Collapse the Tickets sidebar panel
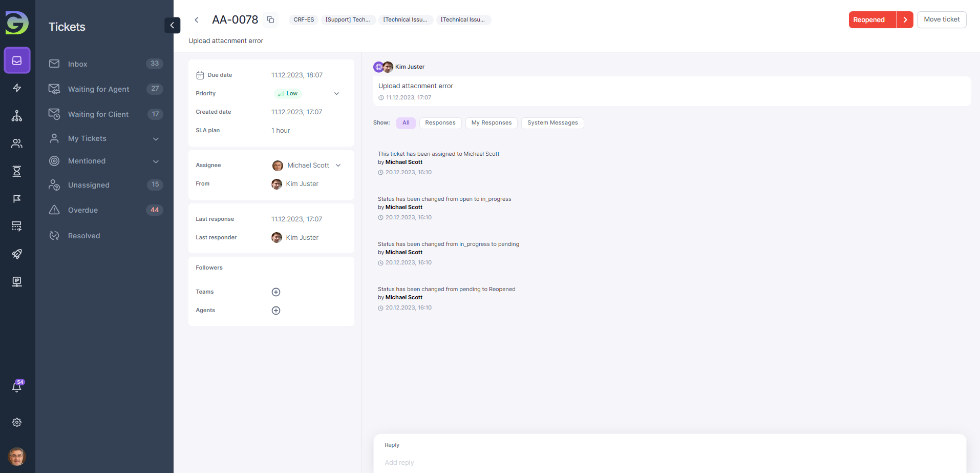980x473 pixels. coord(172,25)
